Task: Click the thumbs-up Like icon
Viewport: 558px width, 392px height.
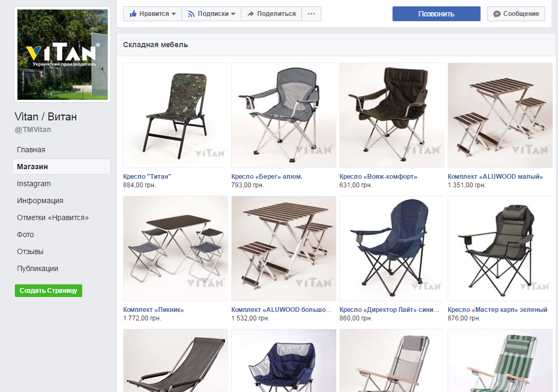Action: (133, 14)
